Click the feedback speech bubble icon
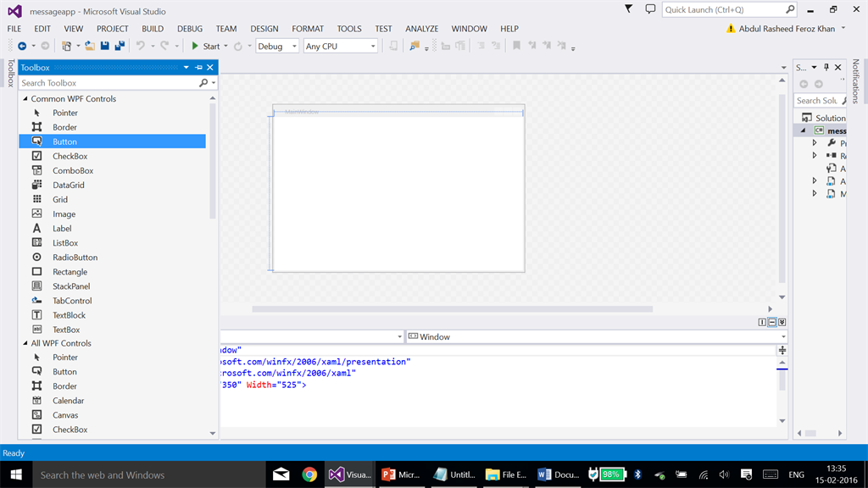The height and width of the screenshot is (488, 868). [x=650, y=9]
